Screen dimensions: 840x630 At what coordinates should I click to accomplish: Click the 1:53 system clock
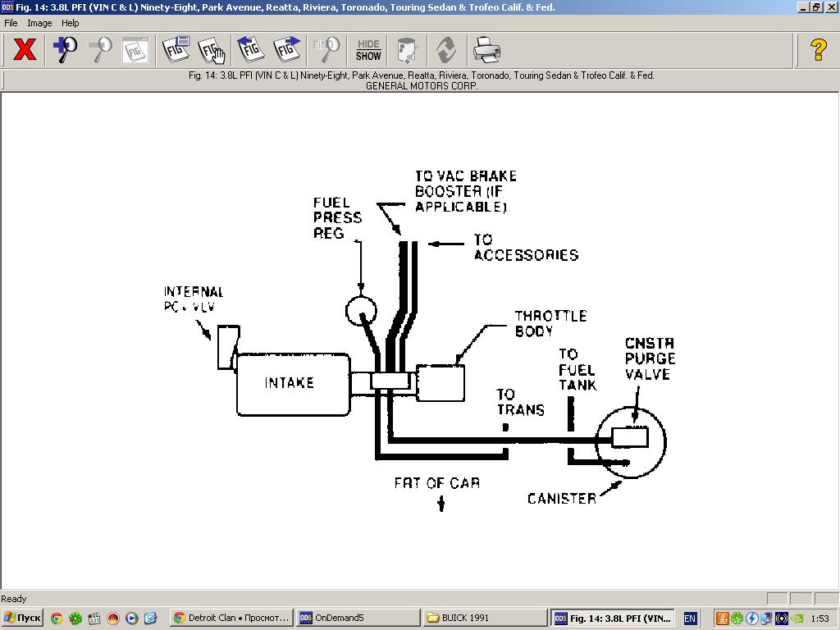point(819,619)
